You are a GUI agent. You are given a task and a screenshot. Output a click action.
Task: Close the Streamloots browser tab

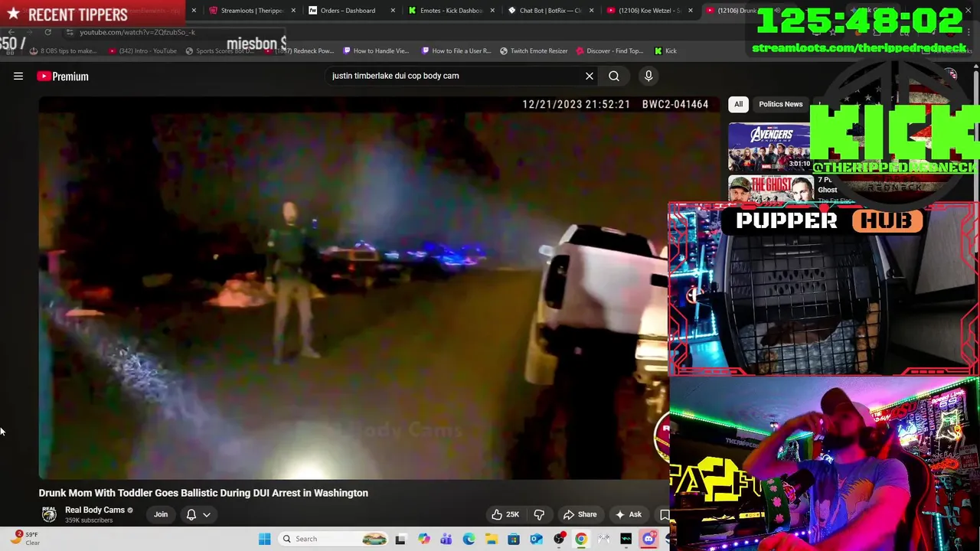293,11
